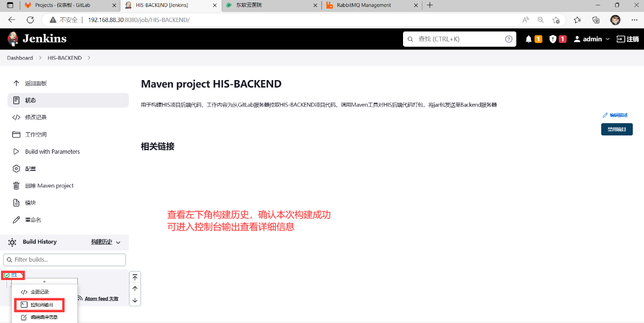Click the read aloud icon

tap(526, 20)
